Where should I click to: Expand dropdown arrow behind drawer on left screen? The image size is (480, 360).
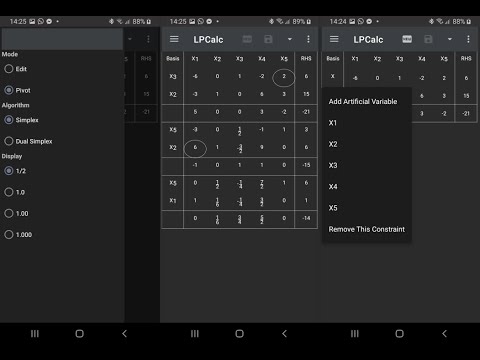[x=130, y=39]
